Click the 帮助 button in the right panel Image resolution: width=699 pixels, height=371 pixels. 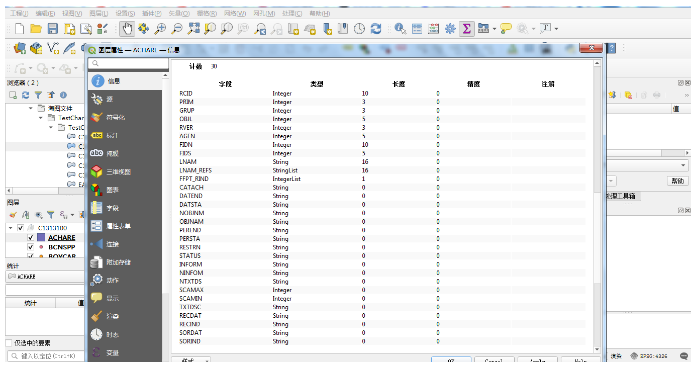tap(678, 181)
